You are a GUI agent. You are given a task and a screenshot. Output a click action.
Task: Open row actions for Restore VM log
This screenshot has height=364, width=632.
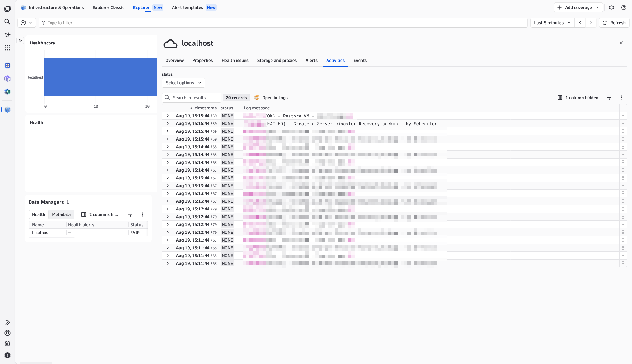click(x=623, y=116)
